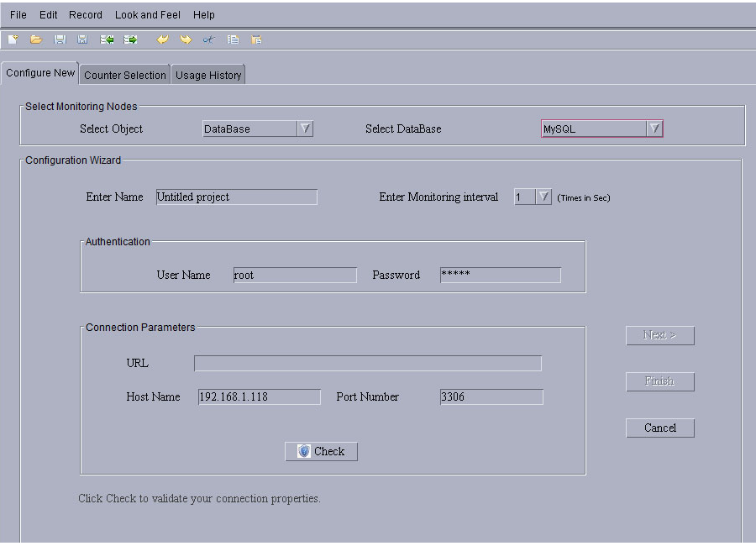Click the first Save disk icon
The image size is (756, 546).
pos(60,39)
